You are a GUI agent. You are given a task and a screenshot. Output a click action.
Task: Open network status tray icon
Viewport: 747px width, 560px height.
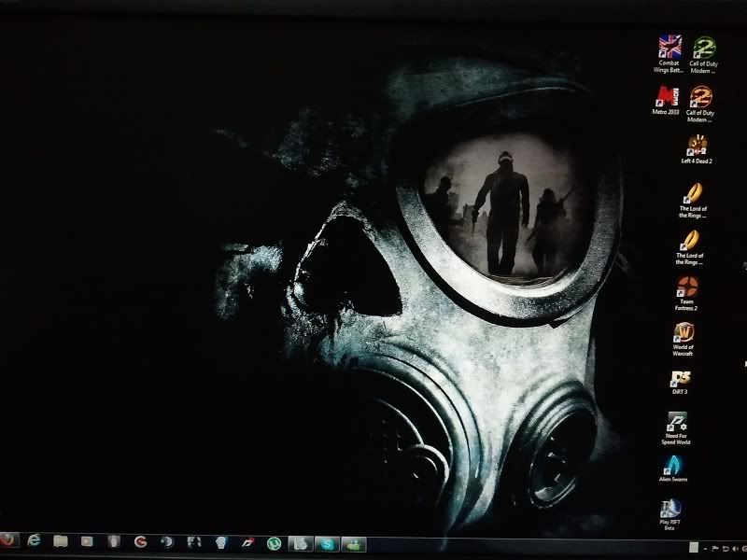coord(726,549)
